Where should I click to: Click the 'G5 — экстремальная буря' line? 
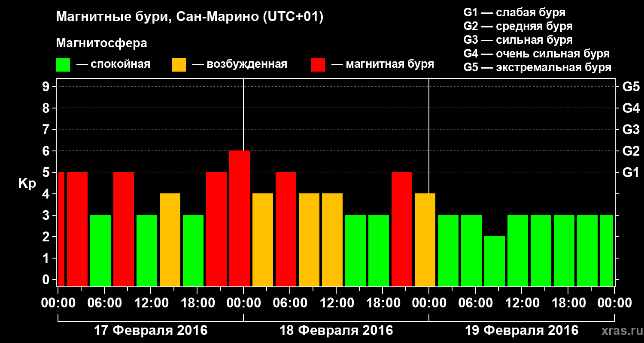pyautogui.click(x=537, y=68)
